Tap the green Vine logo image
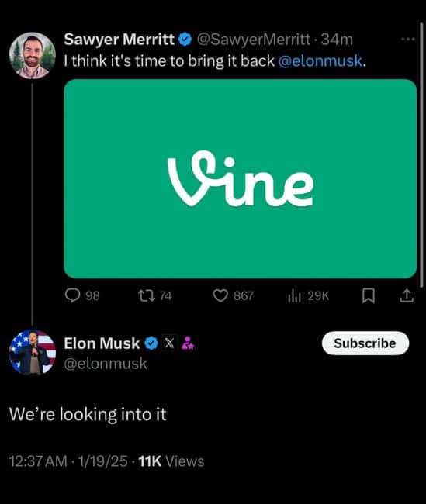The width and height of the screenshot is (426, 504). click(x=240, y=178)
